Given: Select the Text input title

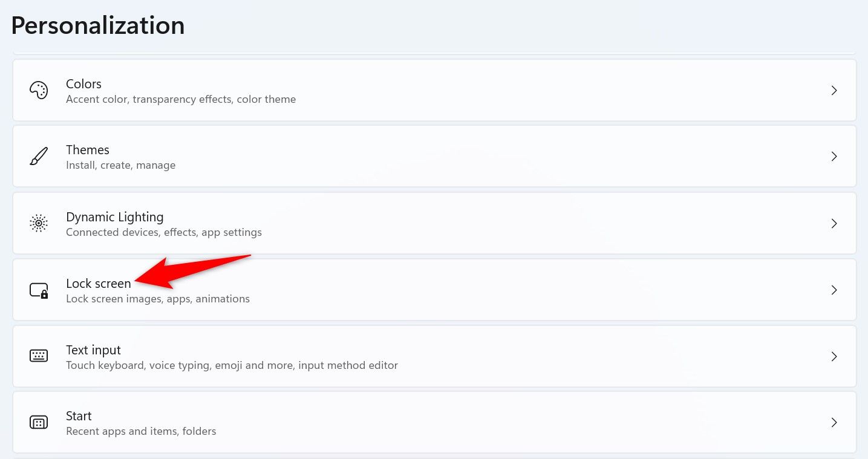Looking at the screenshot, I should pyautogui.click(x=93, y=350).
